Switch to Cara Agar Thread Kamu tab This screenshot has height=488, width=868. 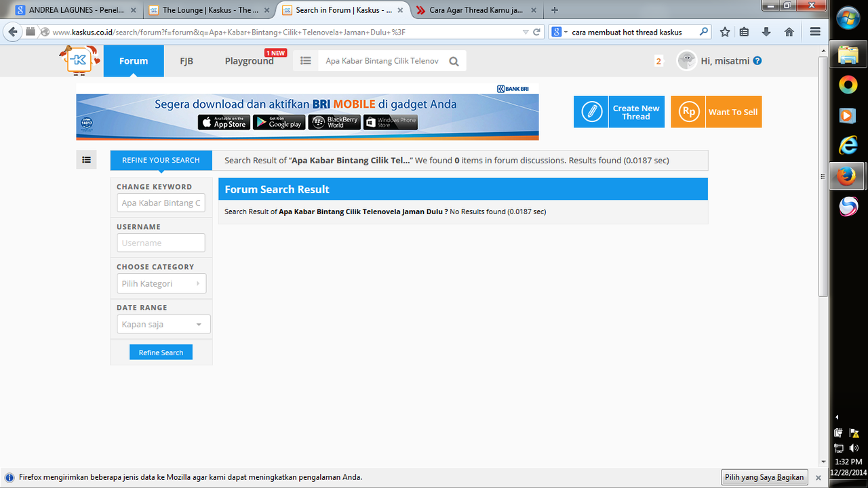pos(476,10)
